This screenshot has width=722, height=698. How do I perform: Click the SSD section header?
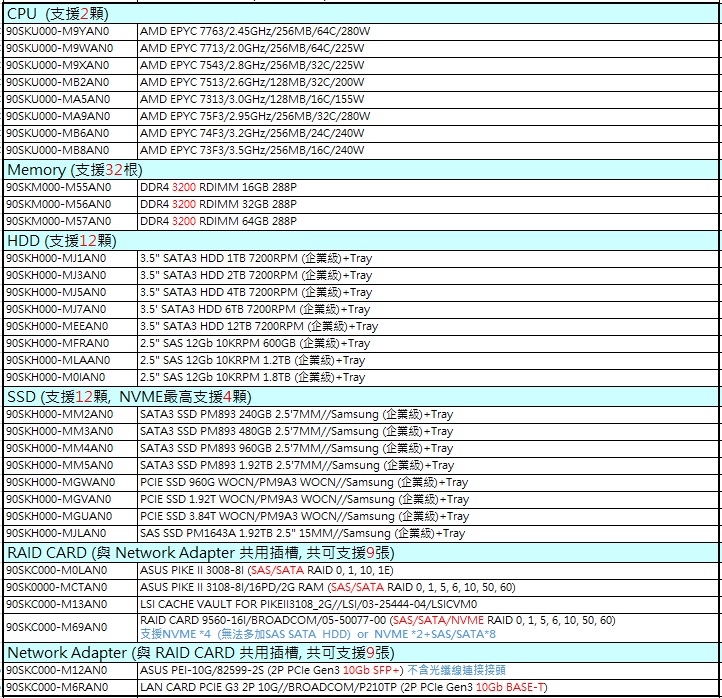point(361,397)
